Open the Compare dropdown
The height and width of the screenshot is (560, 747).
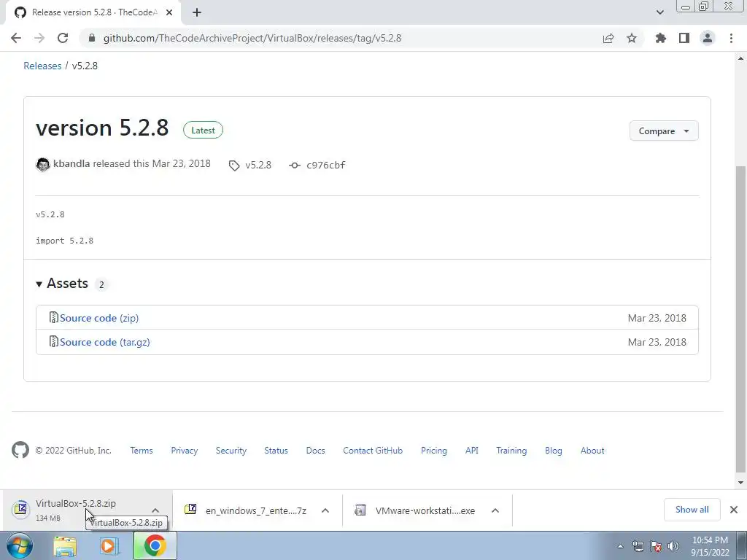click(664, 131)
